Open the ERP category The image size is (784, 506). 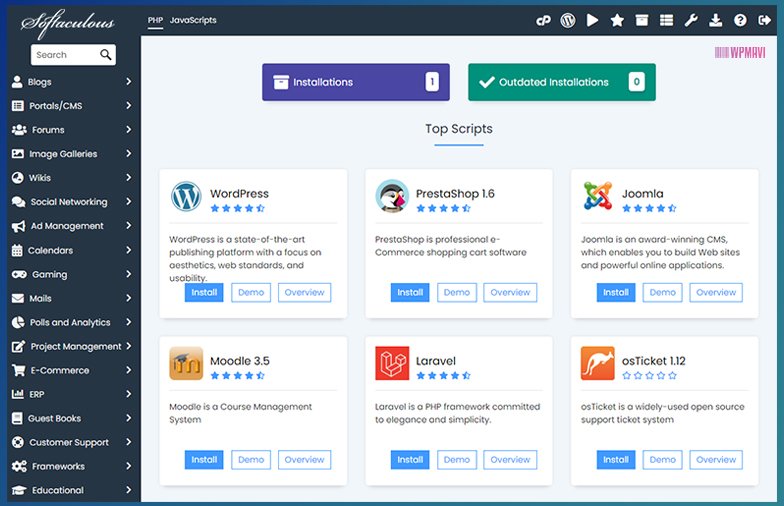coord(72,394)
